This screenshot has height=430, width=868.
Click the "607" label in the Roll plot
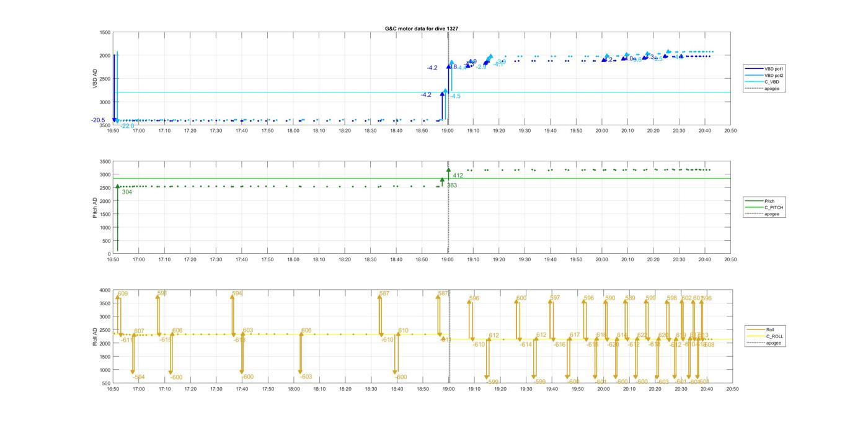(139, 331)
